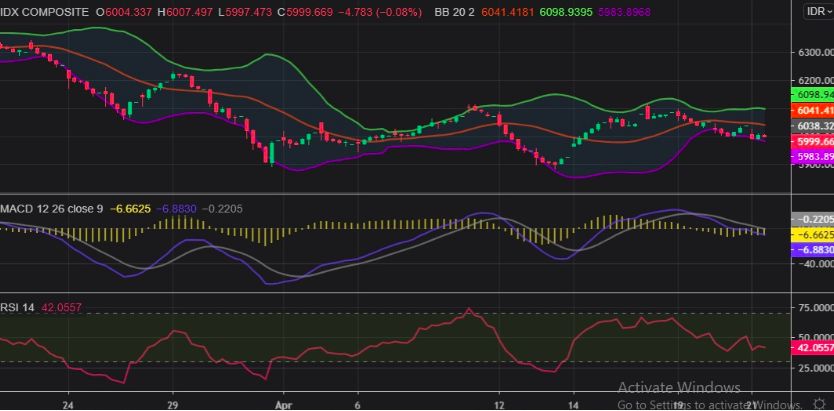Click the pink 42.0557 RSI axis label

pyautogui.click(x=813, y=348)
